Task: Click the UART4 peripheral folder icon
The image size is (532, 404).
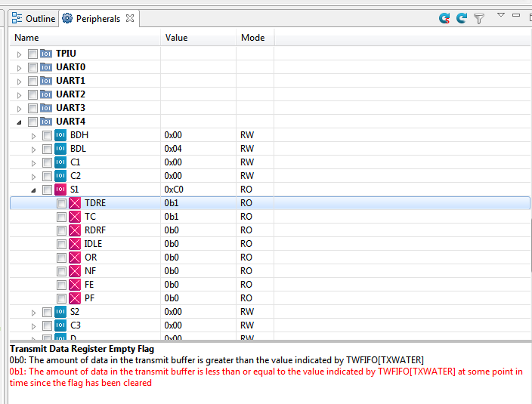Action: click(46, 122)
